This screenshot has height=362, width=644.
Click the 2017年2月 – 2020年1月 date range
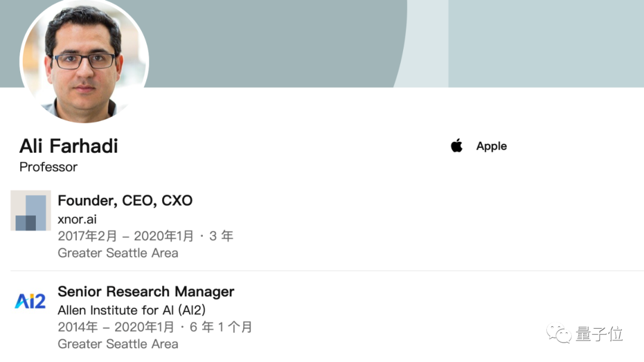pyautogui.click(x=126, y=236)
